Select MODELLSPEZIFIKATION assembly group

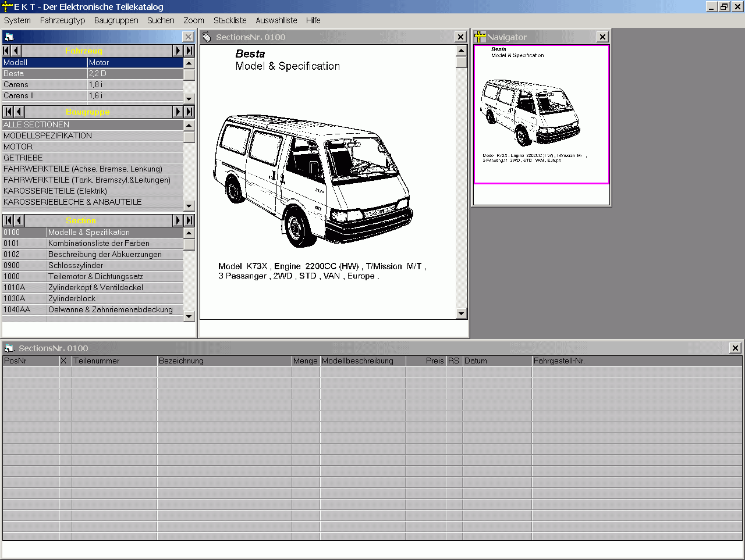[93, 136]
